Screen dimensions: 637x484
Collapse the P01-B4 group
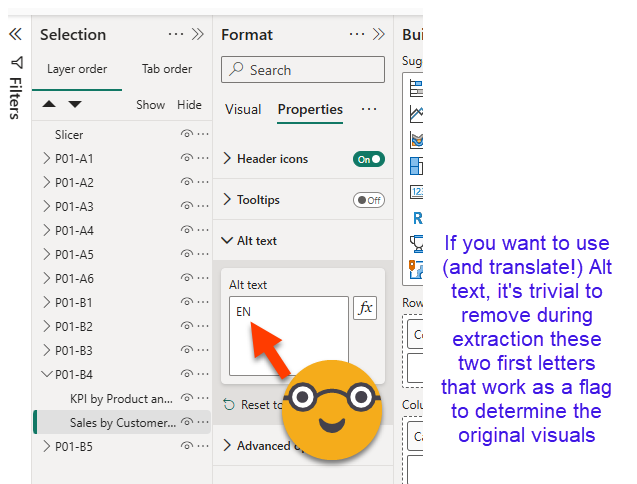tap(46, 375)
